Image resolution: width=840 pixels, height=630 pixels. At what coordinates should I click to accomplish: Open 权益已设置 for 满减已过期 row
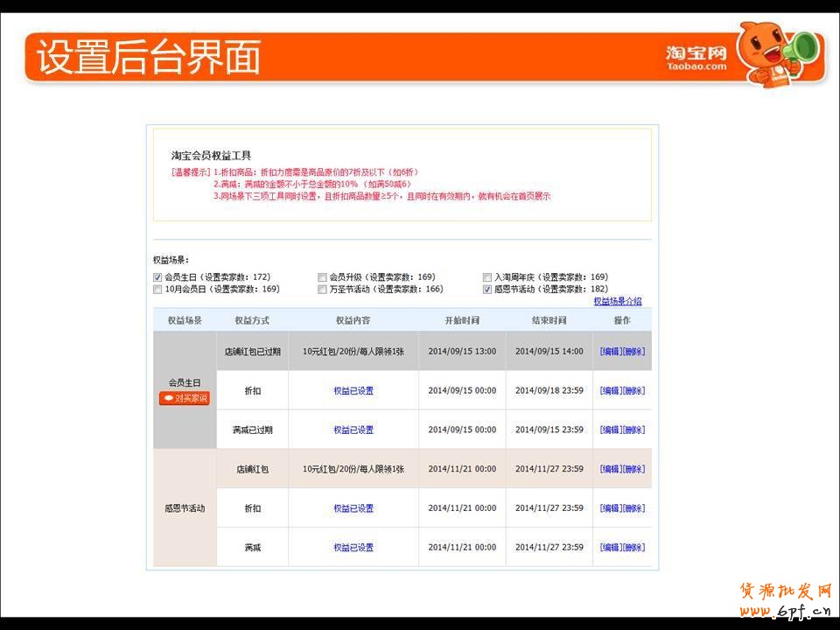click(353, 430)
